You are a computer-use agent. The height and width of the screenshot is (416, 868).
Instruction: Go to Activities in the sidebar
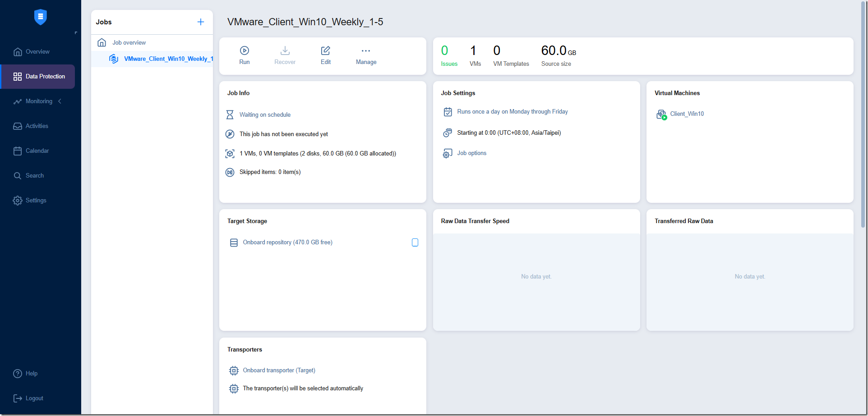tap(37, 126)
